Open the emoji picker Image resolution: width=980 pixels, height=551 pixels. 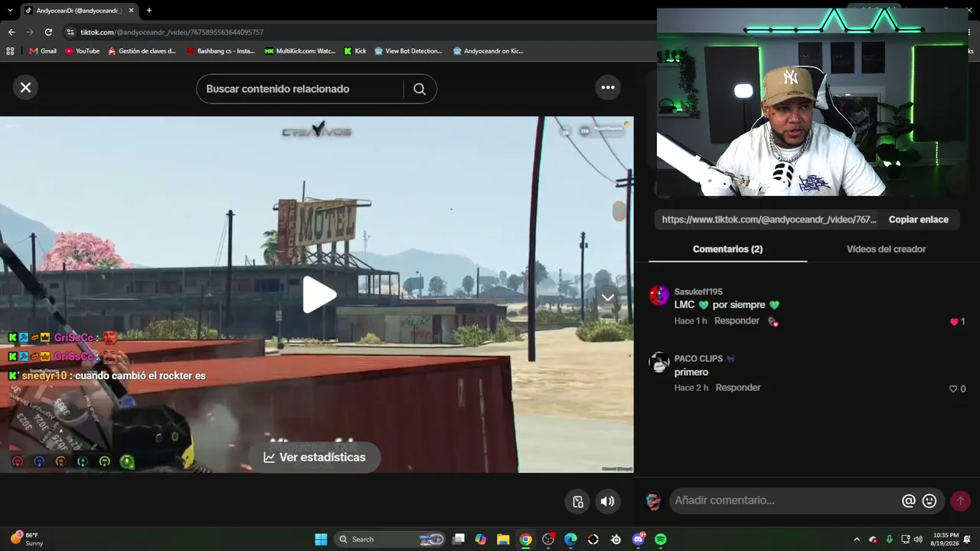point(929,500)
